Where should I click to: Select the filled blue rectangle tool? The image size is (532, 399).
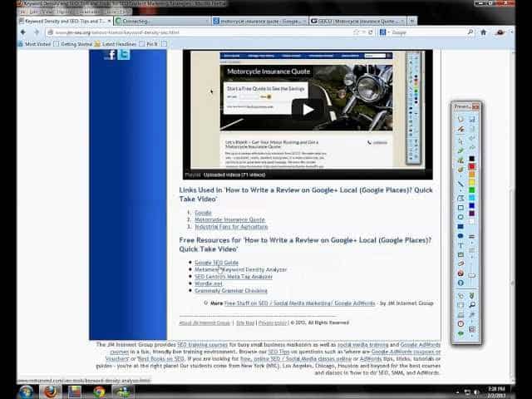(x=461, y=226)
